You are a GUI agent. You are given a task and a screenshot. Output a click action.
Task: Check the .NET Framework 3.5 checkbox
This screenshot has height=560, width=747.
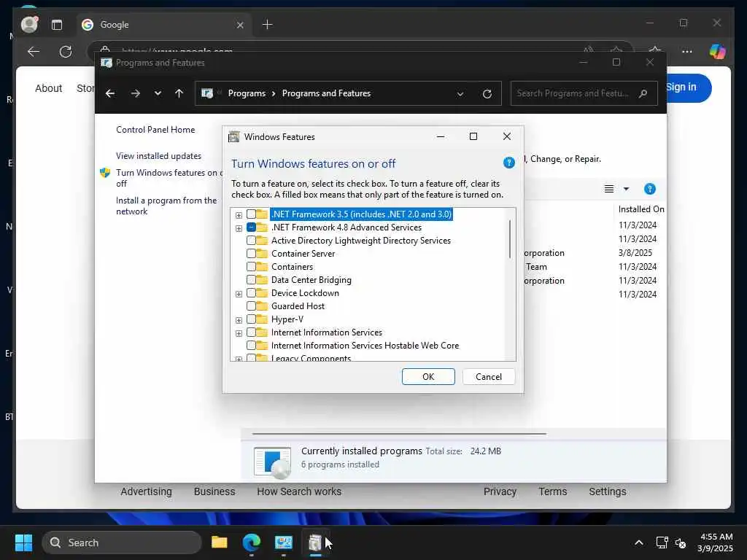(x=251, y=214)
